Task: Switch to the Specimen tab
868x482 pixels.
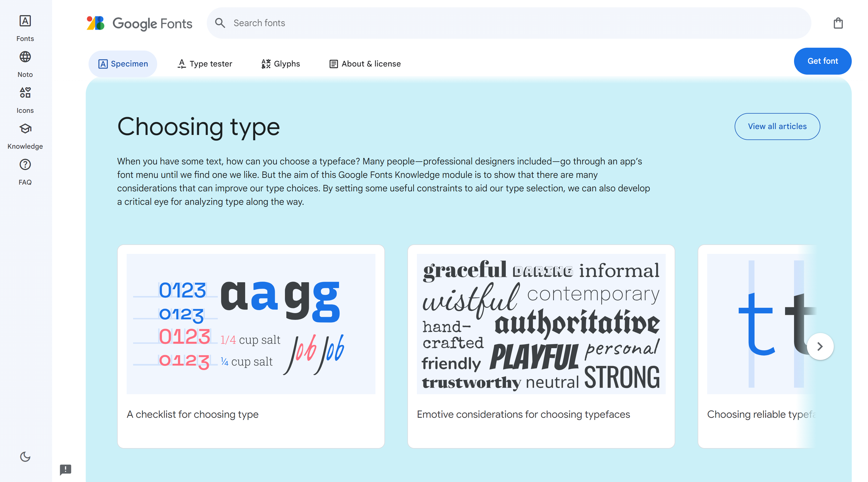Action: point(123,64)
